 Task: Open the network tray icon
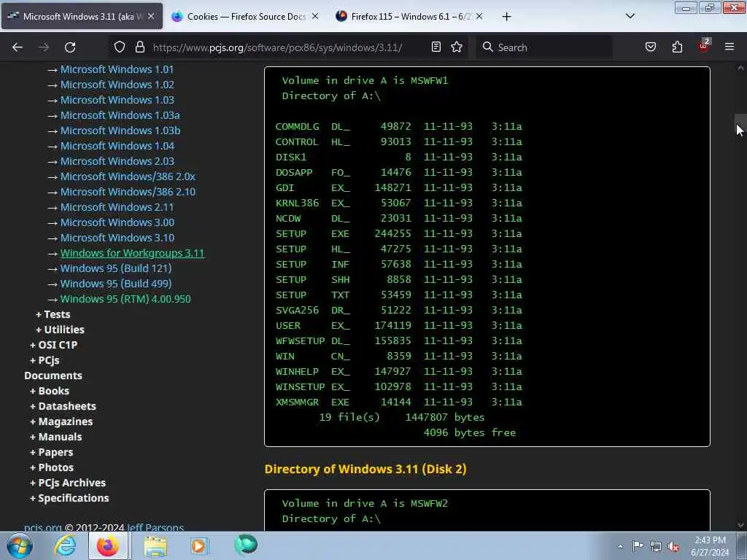[x=656, y=546]
